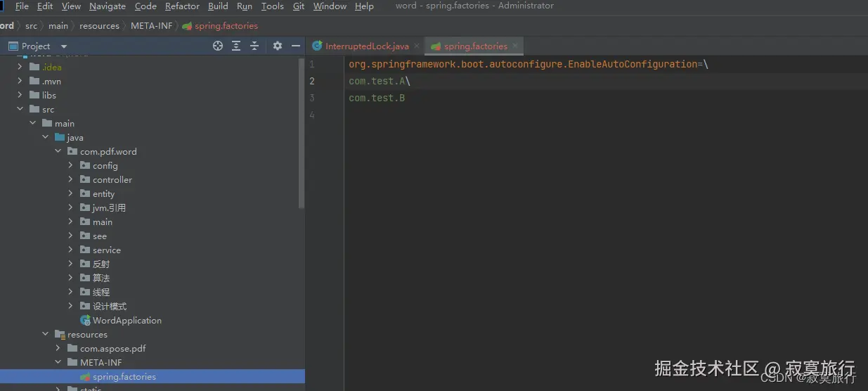
Task: Select the 算法 package icon
Action: click(x=85, y=278)
